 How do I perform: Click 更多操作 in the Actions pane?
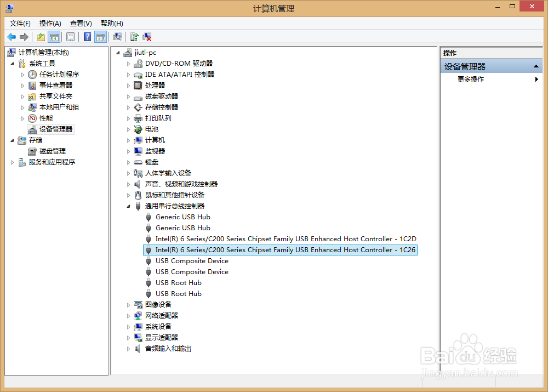pyautogui.click(x=471, y=78)
